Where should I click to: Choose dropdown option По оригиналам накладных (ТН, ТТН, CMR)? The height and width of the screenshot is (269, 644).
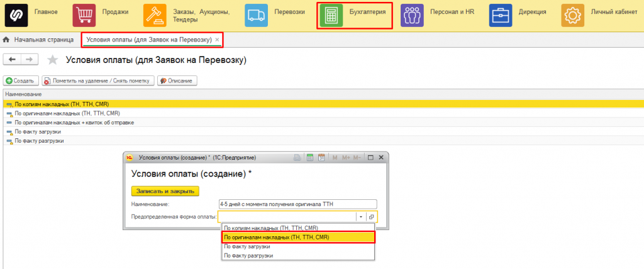pyautogui.click(x=298, y=238)
